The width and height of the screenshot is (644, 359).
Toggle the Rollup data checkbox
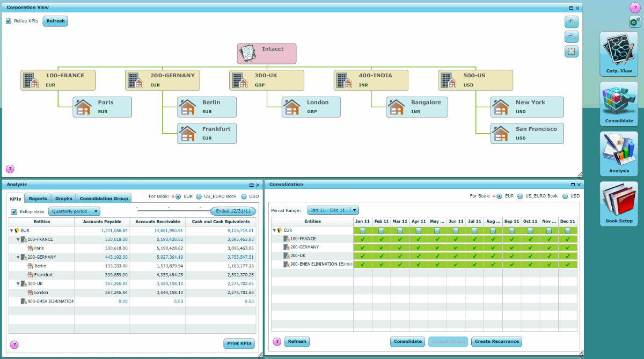tap(14, 211)
